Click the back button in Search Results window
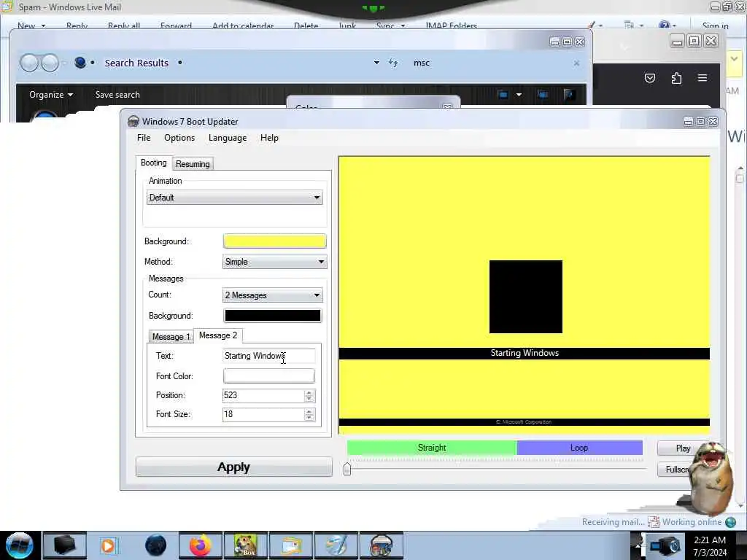Viewport: 747px width, 560px height. 29,63
